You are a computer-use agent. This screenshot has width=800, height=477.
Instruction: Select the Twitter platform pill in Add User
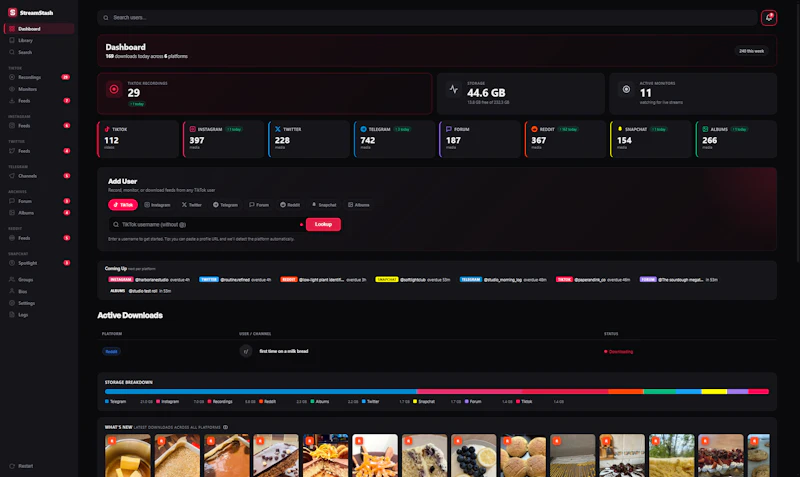[x=192, y=205]
